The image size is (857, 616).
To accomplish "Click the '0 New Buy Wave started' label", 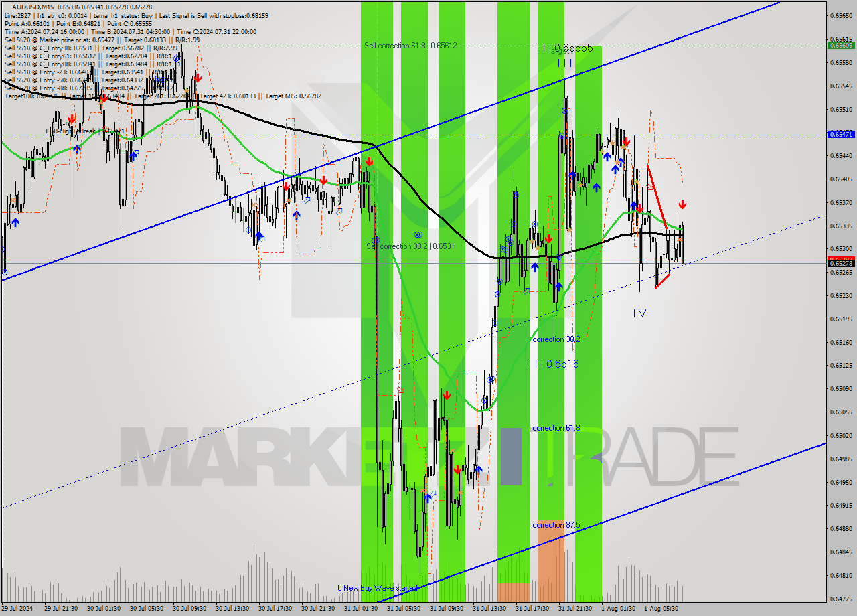I will click(x=378, y=588).
